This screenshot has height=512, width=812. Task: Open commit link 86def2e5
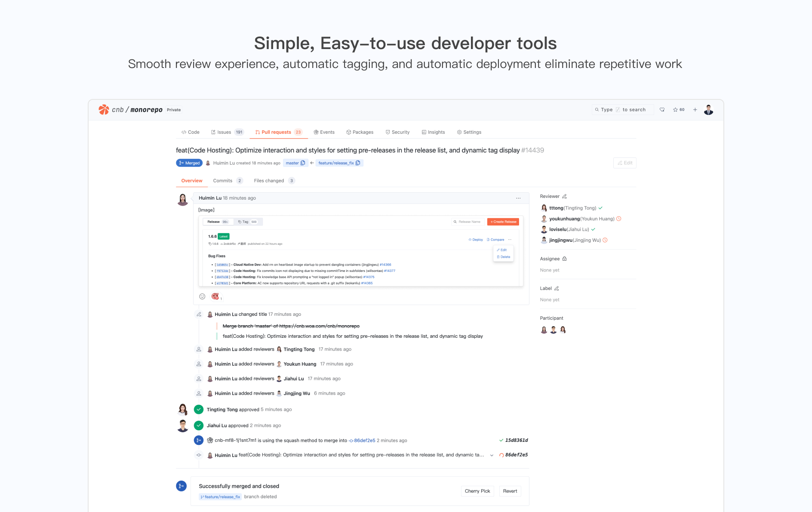pyautogui.click(x=364, y=441)
